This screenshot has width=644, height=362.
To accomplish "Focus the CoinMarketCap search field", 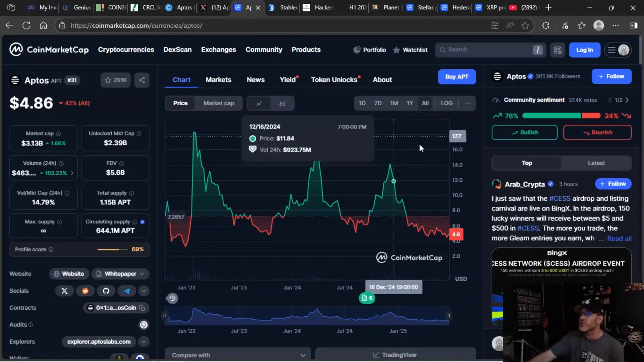I will (x=490, y=50).
